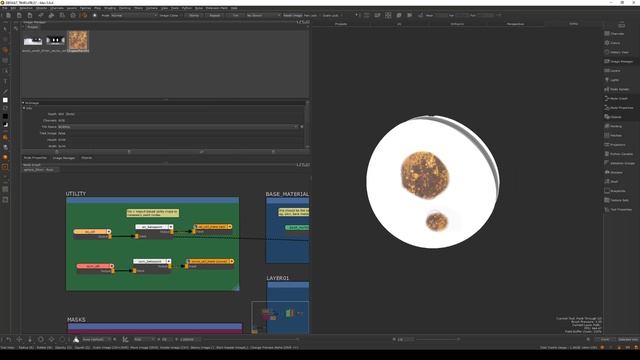Image resolution: width=640 pixels, height=360 pixels.
Task: Select the yellow sticky note in UTILITY backdrop
Action: [152, 213]
